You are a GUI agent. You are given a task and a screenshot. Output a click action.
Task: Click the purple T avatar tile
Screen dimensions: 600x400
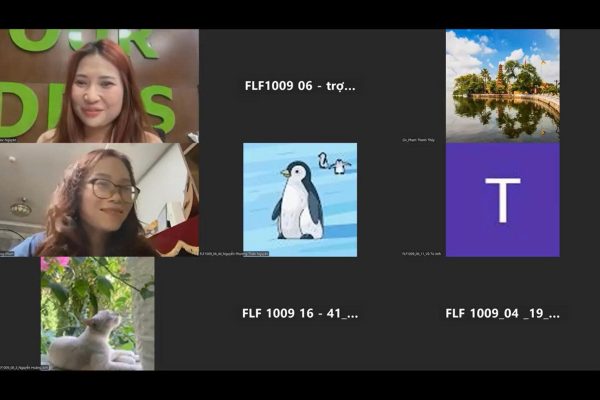tap(502, 200)
